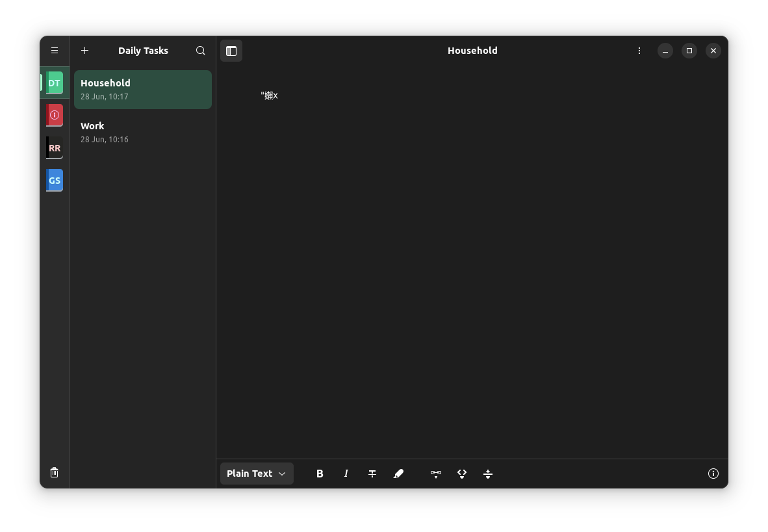Open the three-dot options menu
This screenshot has height=532, width=768.
pos(639,50)
